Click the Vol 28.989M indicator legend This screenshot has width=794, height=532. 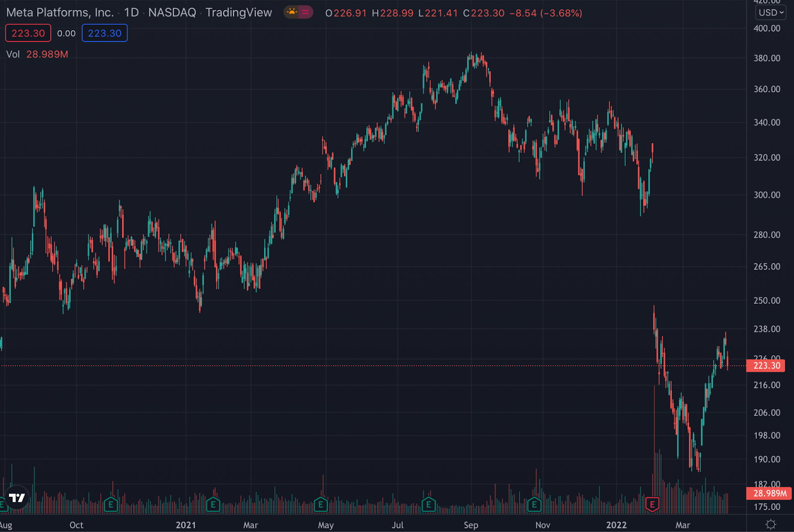pos(37,54)
